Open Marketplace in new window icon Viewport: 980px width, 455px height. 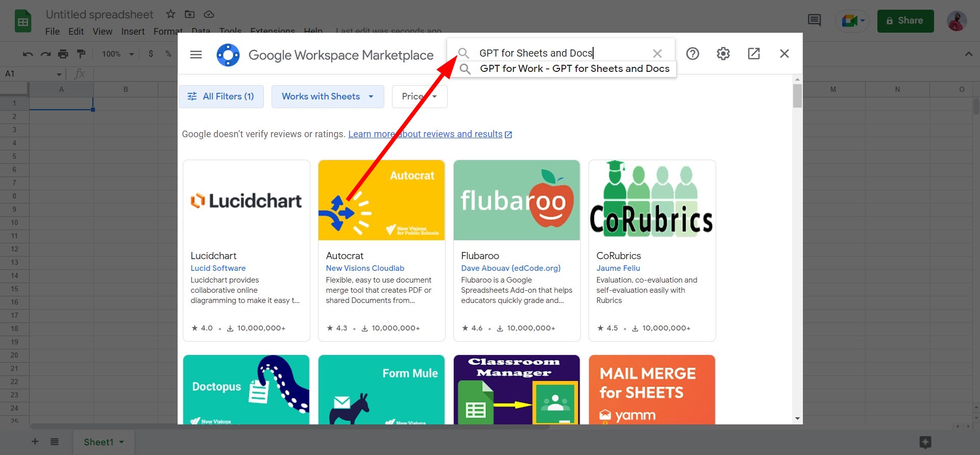pyautogui.click(x=754, y=54)
